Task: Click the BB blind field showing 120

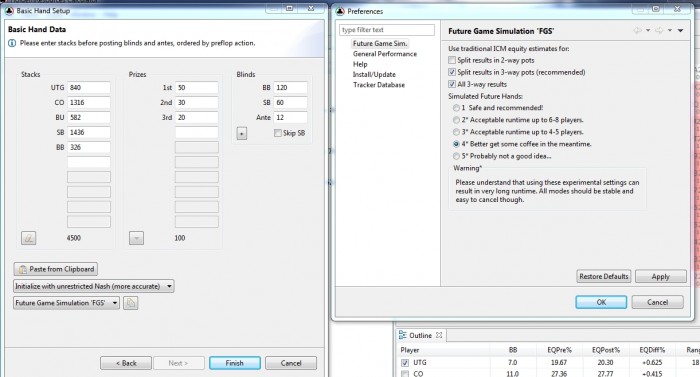Action: click(x=291, y=88)
